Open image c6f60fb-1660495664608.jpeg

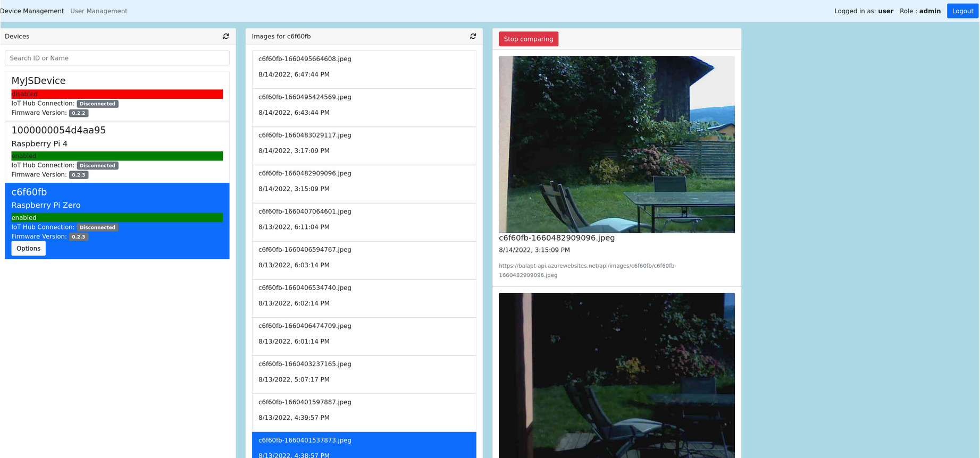pyautogui.click(x=364, y=67)
